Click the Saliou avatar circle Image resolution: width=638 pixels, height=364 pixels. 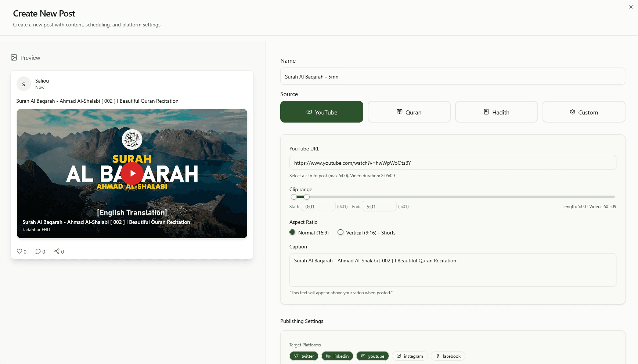pyautogui.click(x=24, y=84)
